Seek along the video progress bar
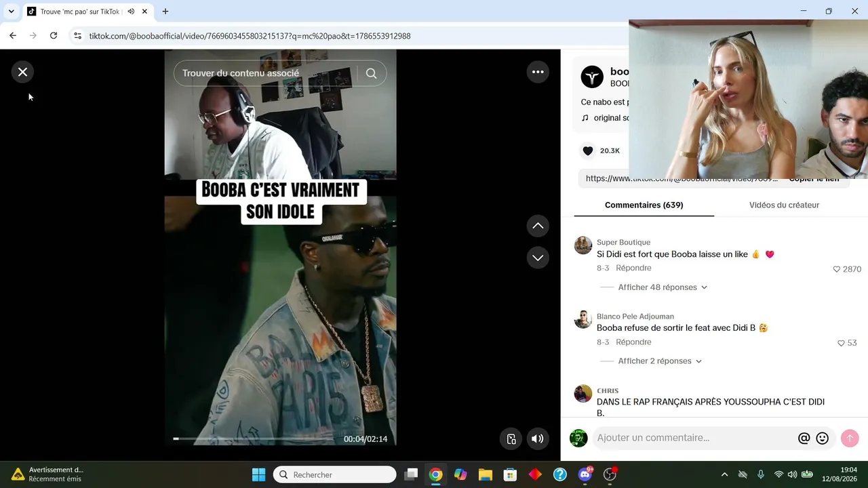 pyautogui.click(x=253, y=439)
